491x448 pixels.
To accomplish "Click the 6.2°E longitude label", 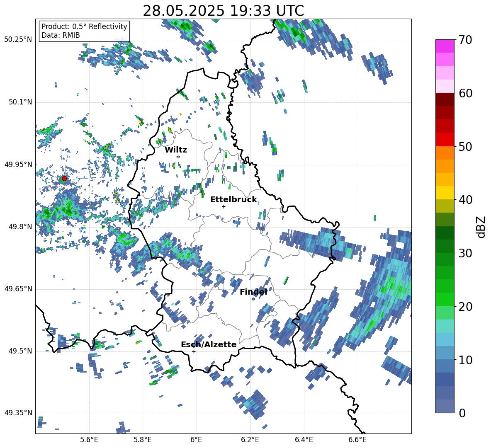I will [250, 440].
